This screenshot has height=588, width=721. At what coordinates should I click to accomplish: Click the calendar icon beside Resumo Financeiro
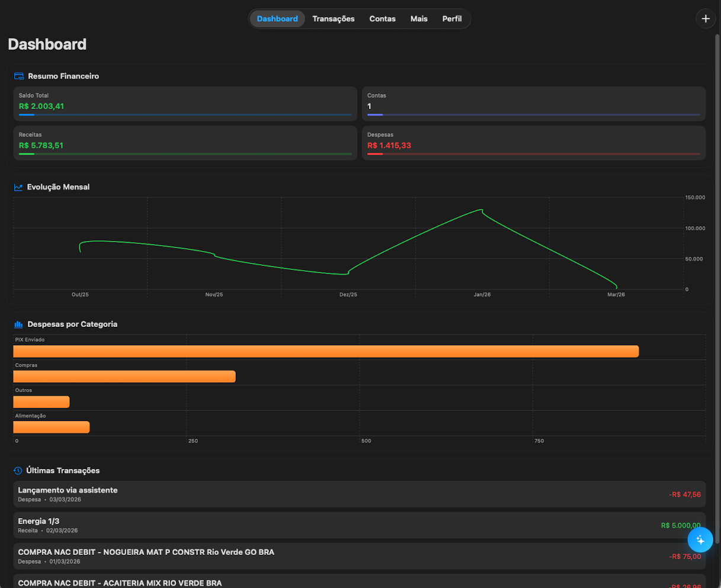pos(18,76)
